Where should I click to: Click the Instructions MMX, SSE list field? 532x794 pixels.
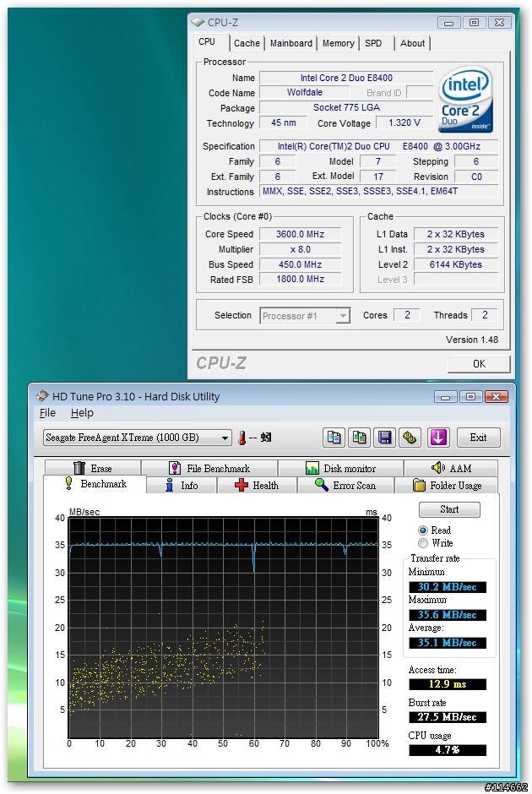point(378,191)
